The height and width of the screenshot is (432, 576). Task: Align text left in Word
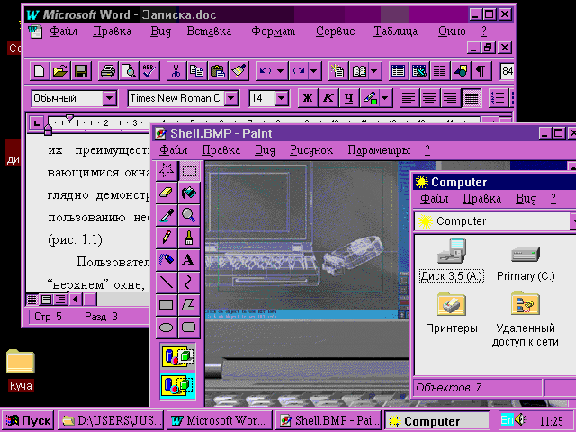tap(408, 98)
